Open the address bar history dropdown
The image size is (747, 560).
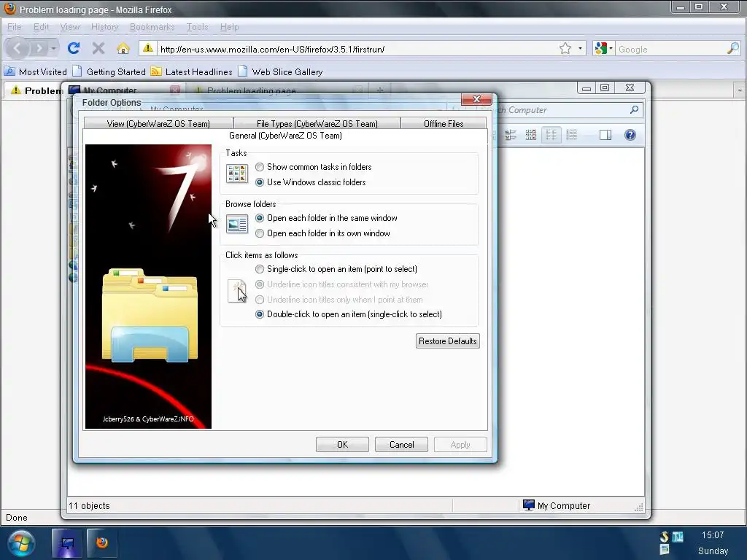point(580,49)
